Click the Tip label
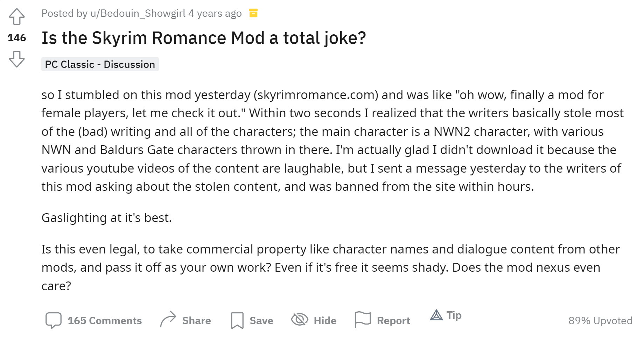 click(454, 315)
